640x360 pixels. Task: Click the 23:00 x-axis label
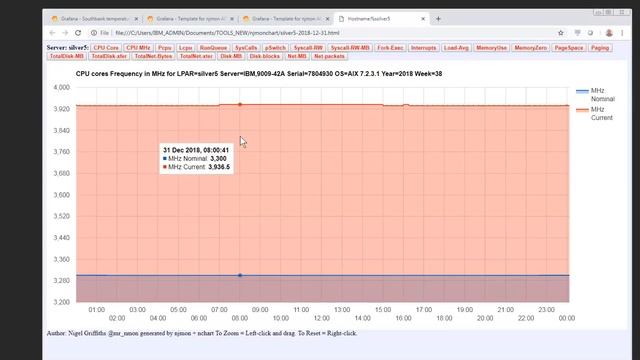547,310
